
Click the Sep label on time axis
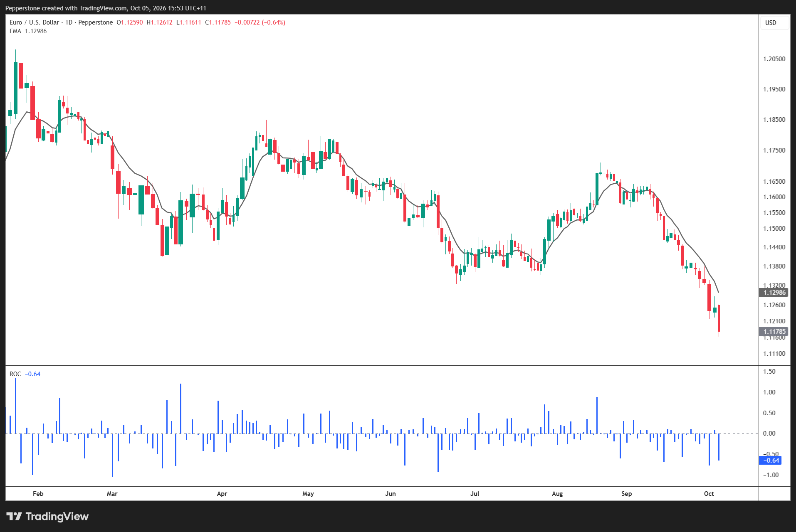[x=627, y=494]
